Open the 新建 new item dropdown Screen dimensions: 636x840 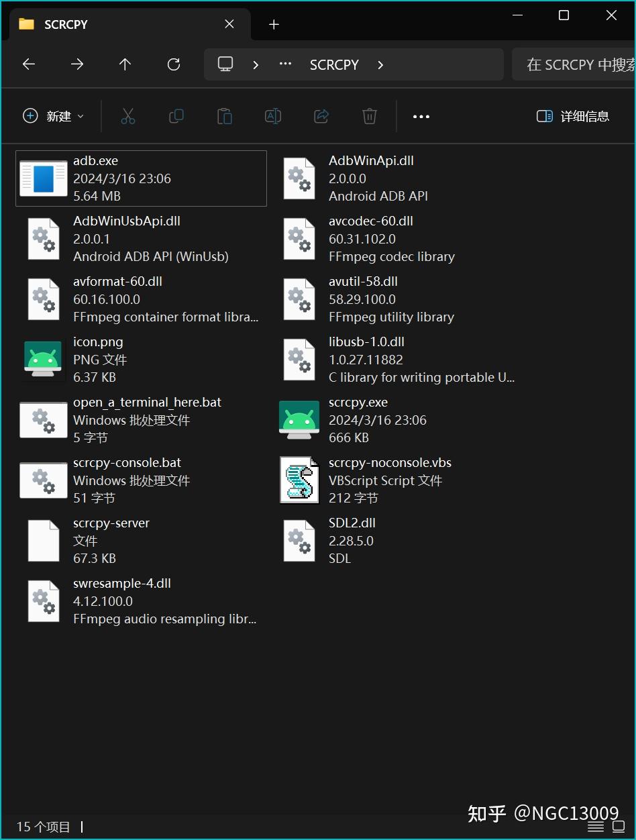[x=53, y=116]
